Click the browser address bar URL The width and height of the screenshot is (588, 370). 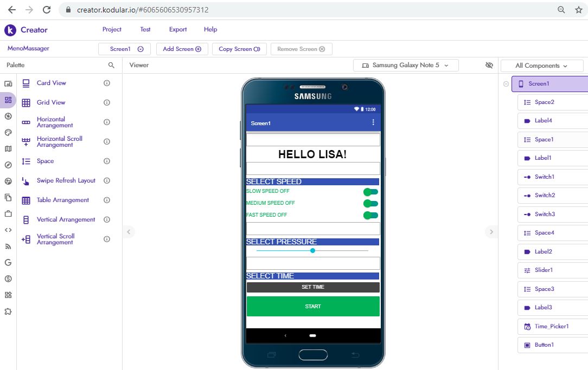point(143,10)
